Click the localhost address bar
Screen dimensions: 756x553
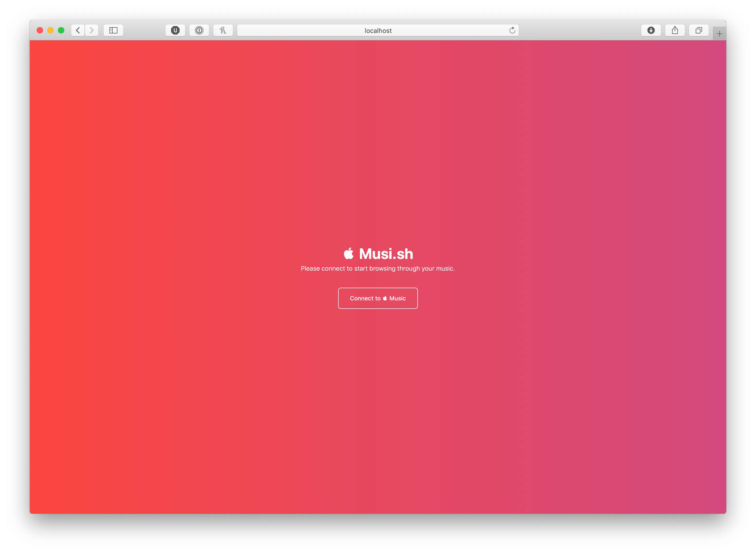pos(378,31)
